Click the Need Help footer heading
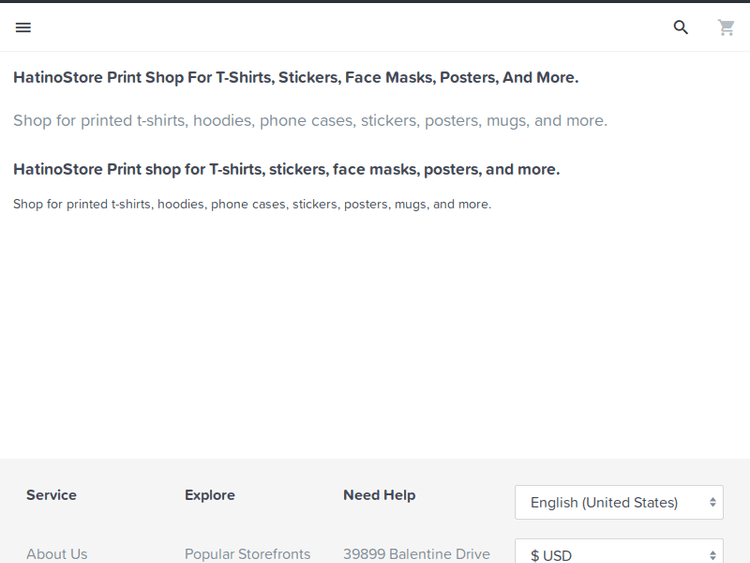The height and width of the screenshot is (563, 750). pos(379,495)
